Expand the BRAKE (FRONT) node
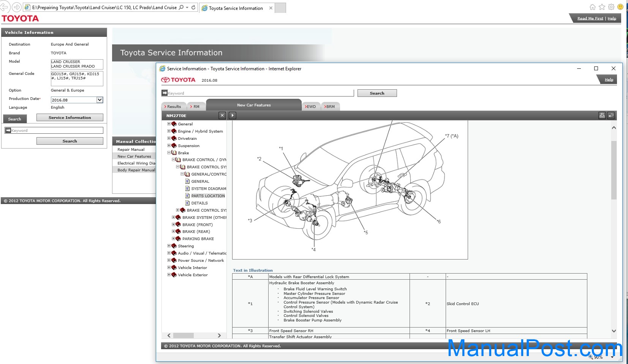 (x=173, y=225)
